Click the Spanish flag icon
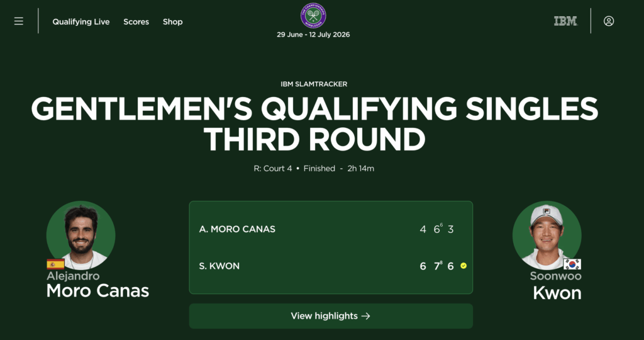 point(55,264)
